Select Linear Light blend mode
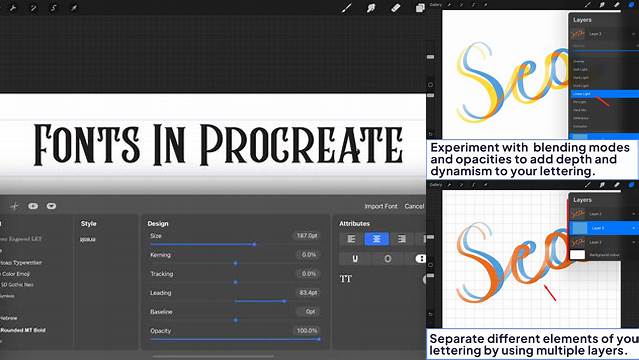639x360 pixels. (604, 94)
